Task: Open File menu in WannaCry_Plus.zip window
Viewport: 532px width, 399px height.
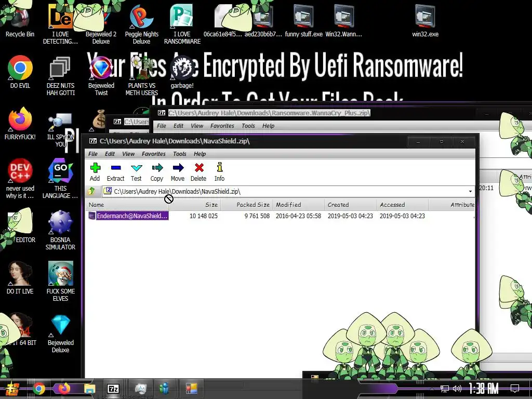Action: pos(161,126)
